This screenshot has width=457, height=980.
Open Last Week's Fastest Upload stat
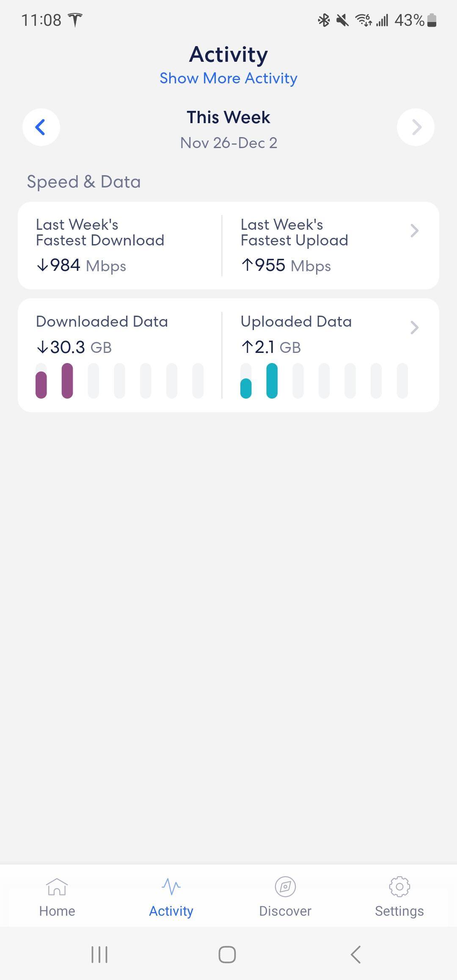(294, 245)
